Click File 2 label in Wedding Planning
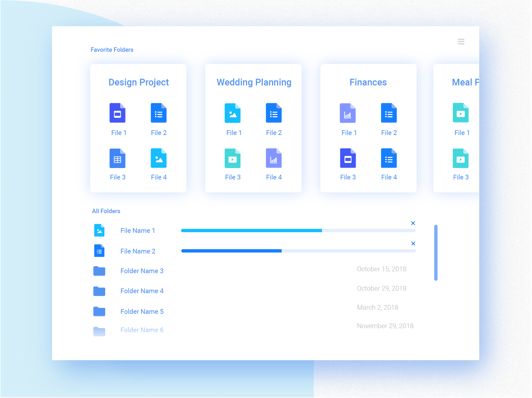Screen dimensions: 532x398 pos(274,133)
